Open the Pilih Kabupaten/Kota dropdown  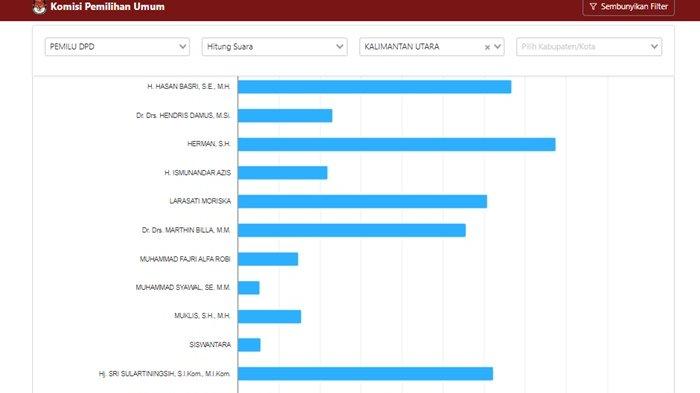tap(589, 46)
